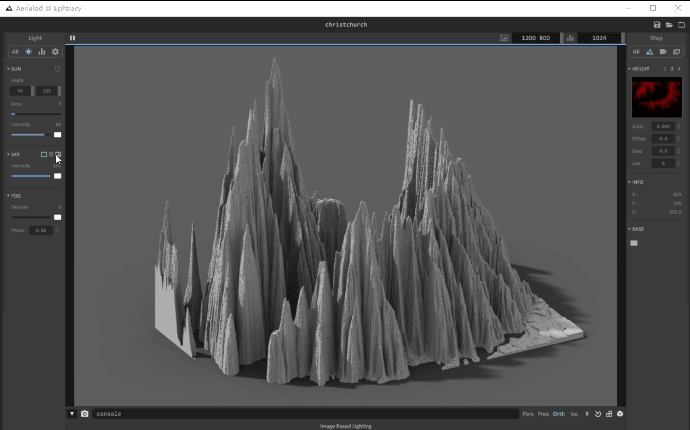Collapse the FOG section
The height and width of the screenshot is (430, 690).
click(9, 196)
